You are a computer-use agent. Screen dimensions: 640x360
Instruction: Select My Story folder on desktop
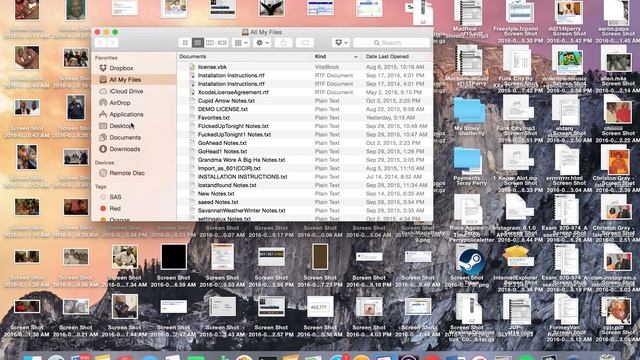point(469,110)
